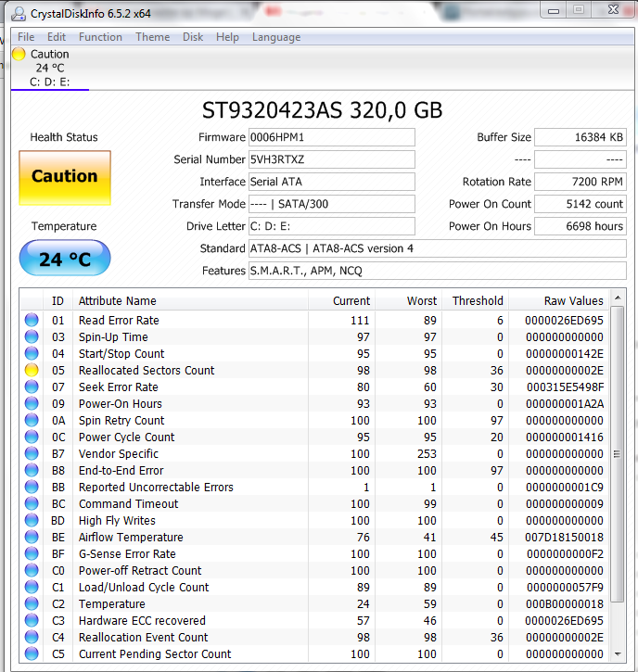The width and height of the screenshot is (638, 672).
Task: Click the status orb for Reported Uncorrectable Errors
Action: point(32,488)
